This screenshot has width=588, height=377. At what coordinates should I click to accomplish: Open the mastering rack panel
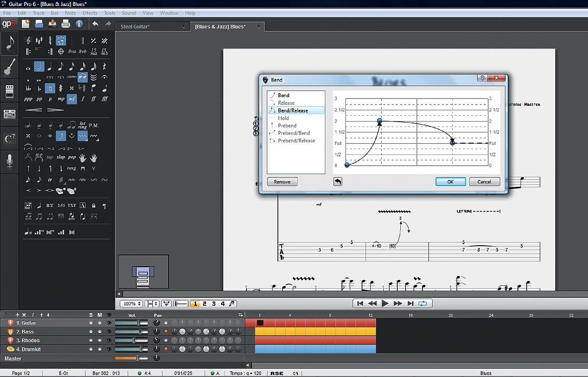pyautogui.click(x=9, y=114)
